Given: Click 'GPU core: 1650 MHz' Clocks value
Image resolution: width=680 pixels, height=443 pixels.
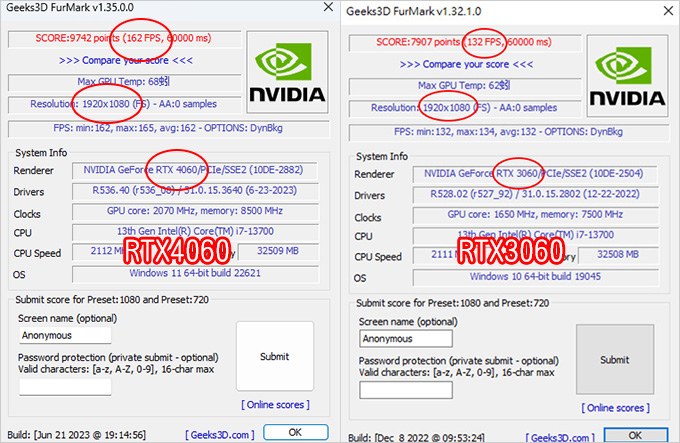Looking at the screenshot, I should (535, 215).
